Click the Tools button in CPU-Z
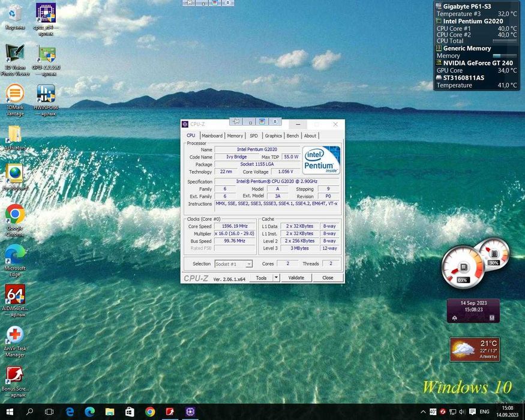Image resolution: width=525 pixels, height=420 pixels. (261, 278)
